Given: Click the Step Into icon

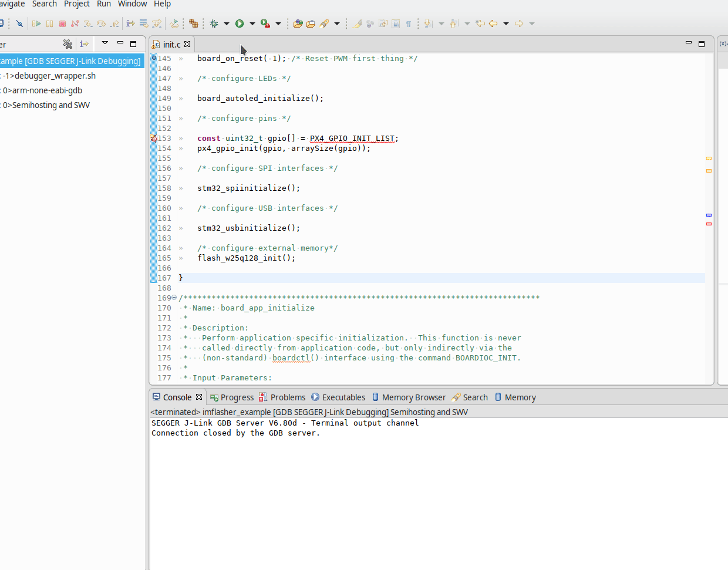Looking at the screenshot, I should (x=88, y=23).
